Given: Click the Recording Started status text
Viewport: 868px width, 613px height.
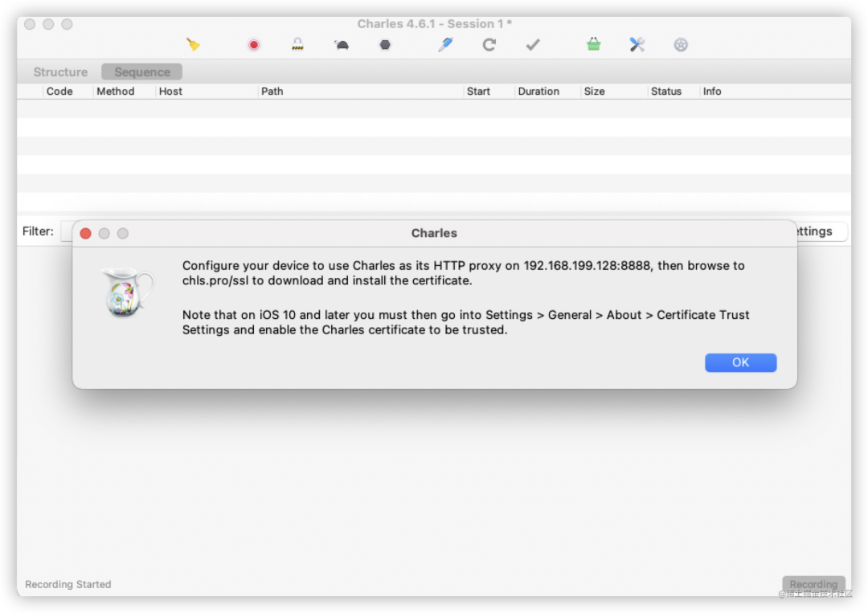Looking at the screenshot, I should coord(68,584).
